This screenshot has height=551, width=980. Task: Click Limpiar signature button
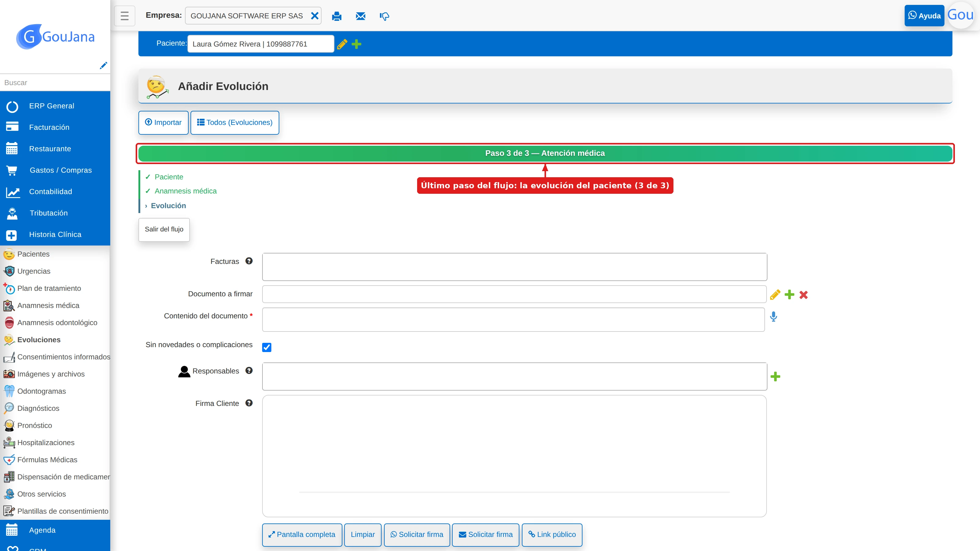pos(363,535)
